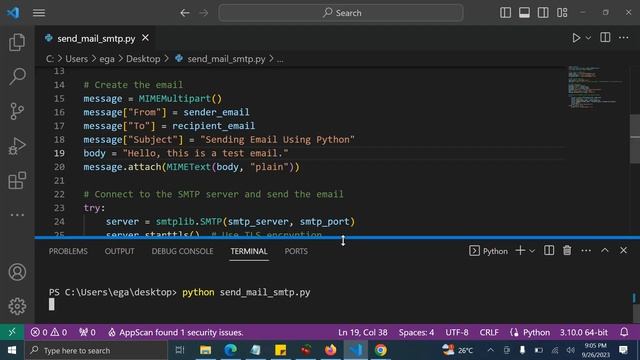Click the ega breadcrumb

pyautogui.click(x=107, y=59)
